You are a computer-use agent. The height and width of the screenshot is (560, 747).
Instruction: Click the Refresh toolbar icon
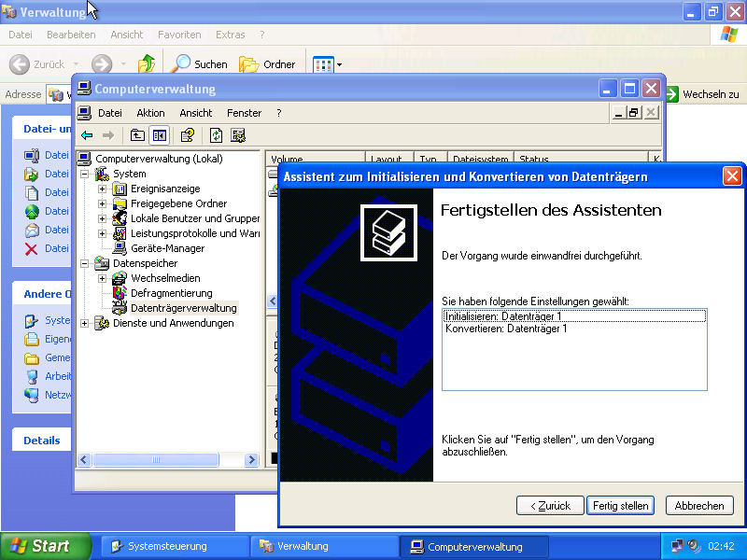pyautogui.click(x=217, y=135)
